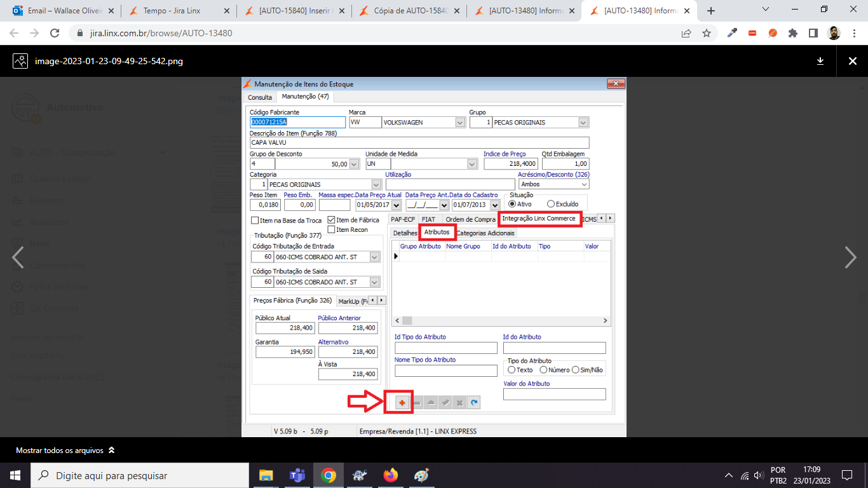Screen dimensions: 868x488
Task: Open the Ordem de Compra tab
Action: click(x=470, y=219)
